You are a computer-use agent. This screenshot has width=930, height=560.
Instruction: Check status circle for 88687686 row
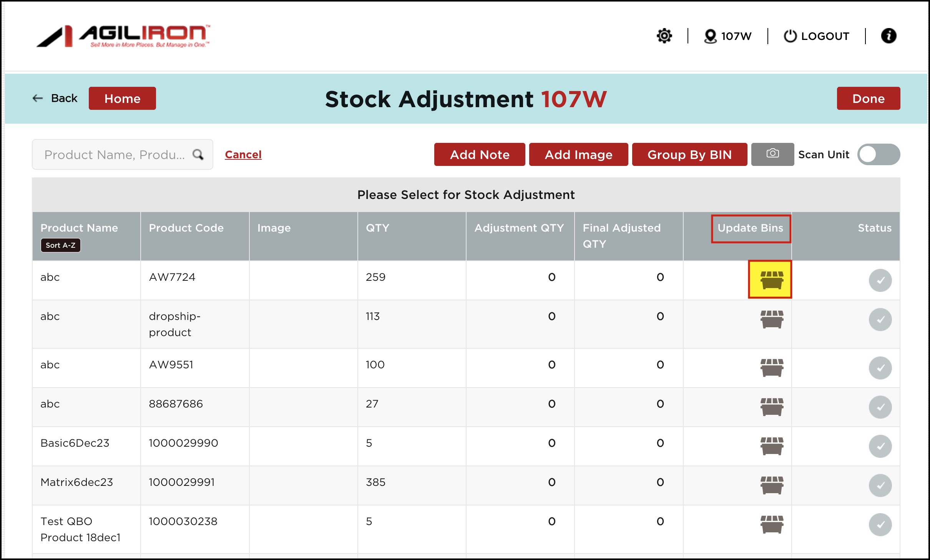pos(880,407)
